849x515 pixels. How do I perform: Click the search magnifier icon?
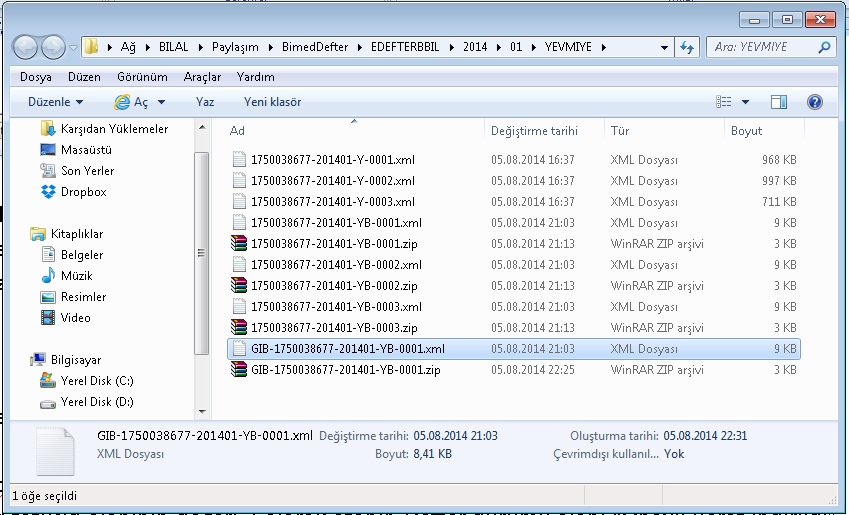pos(824,47)
